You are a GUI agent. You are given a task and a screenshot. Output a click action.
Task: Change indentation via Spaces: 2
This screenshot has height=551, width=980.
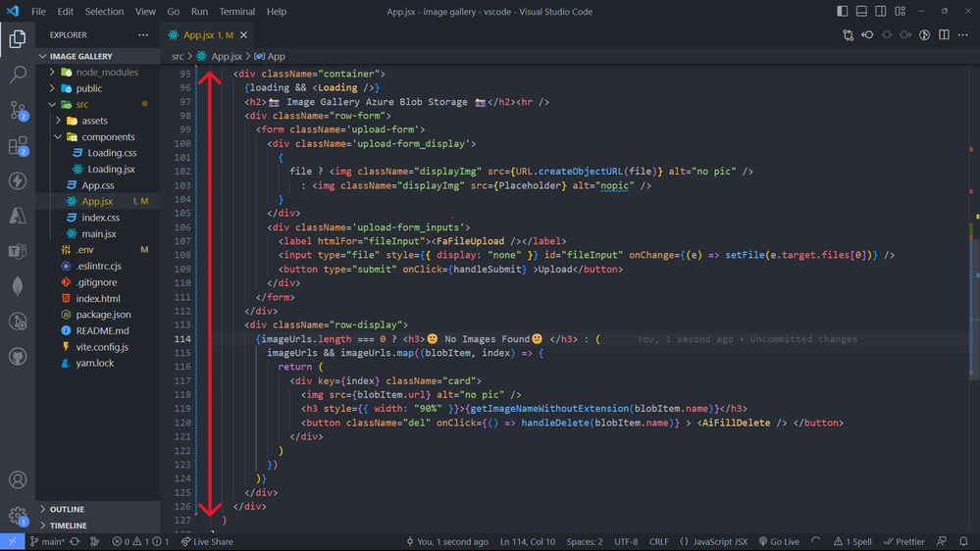(x=585, y=541)
